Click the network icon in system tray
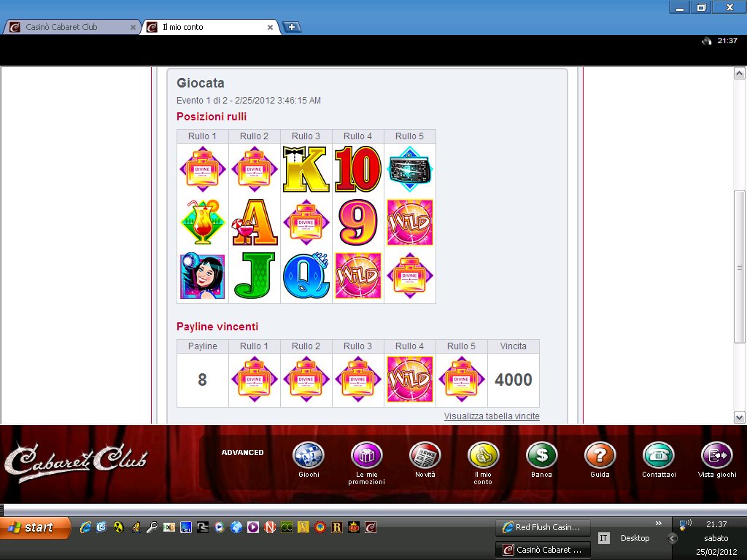 pos(685,525)
